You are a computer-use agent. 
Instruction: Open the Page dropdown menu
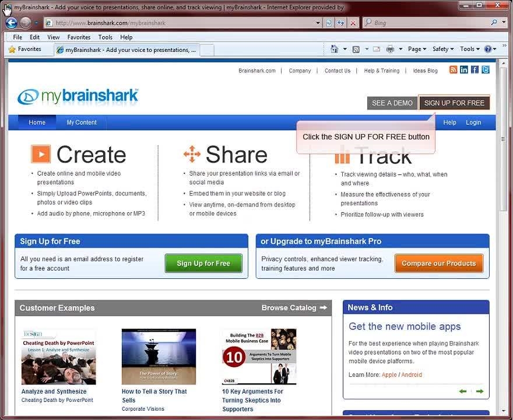point(417,49)
